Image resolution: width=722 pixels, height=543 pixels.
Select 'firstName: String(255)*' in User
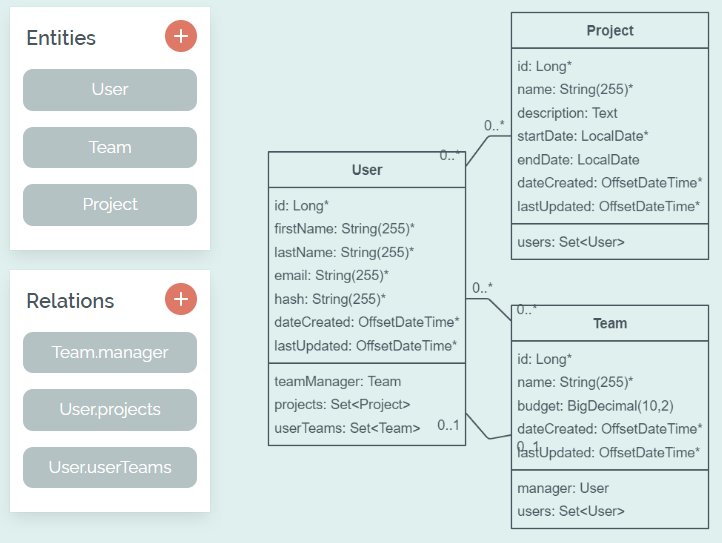click(x=344, y=229)
